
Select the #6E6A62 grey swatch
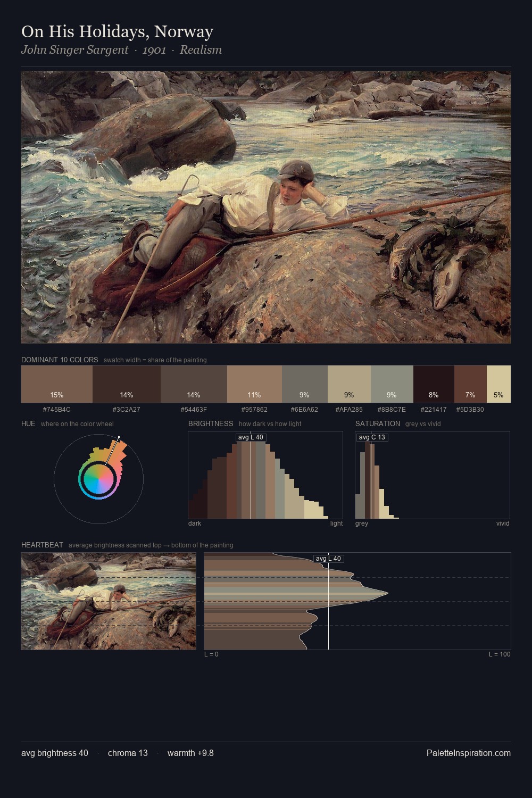(305, 384)
